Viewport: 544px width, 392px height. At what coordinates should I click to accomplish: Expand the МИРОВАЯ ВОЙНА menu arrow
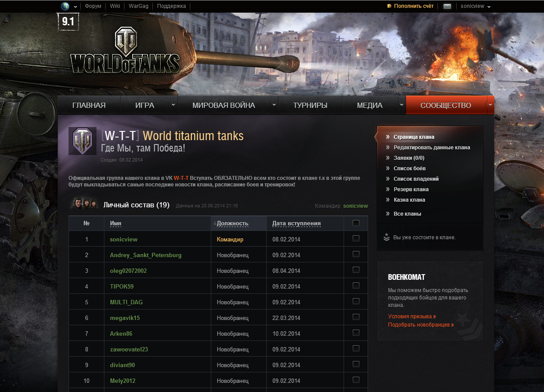coord(274,105)
